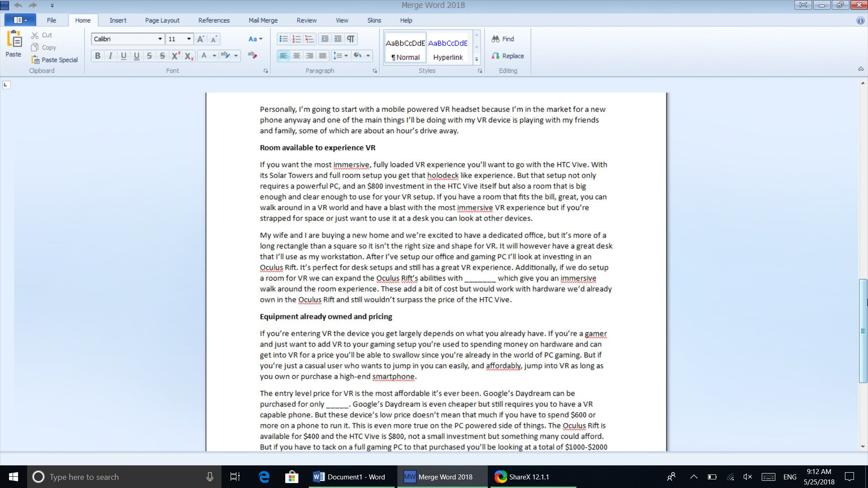This screenshot has width=868, height=488.
Task: Click the tab stop selector on ruler corner
Action: [x=6, y=84]
